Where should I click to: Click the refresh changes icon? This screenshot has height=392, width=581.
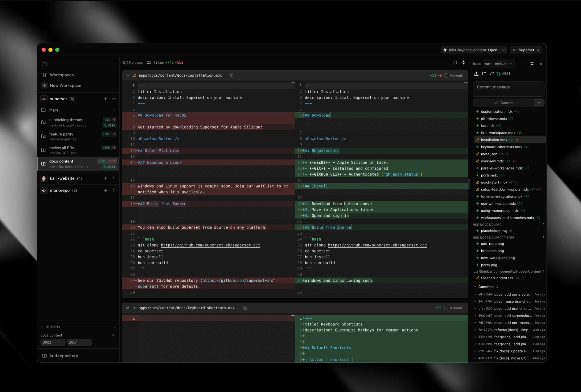[492, 74]
